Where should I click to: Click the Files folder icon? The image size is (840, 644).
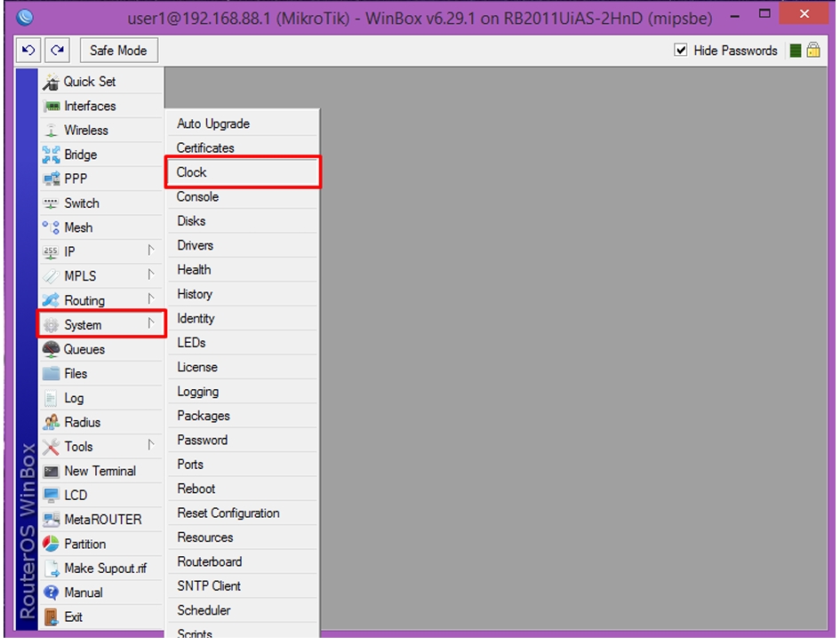tap(51, 373)
